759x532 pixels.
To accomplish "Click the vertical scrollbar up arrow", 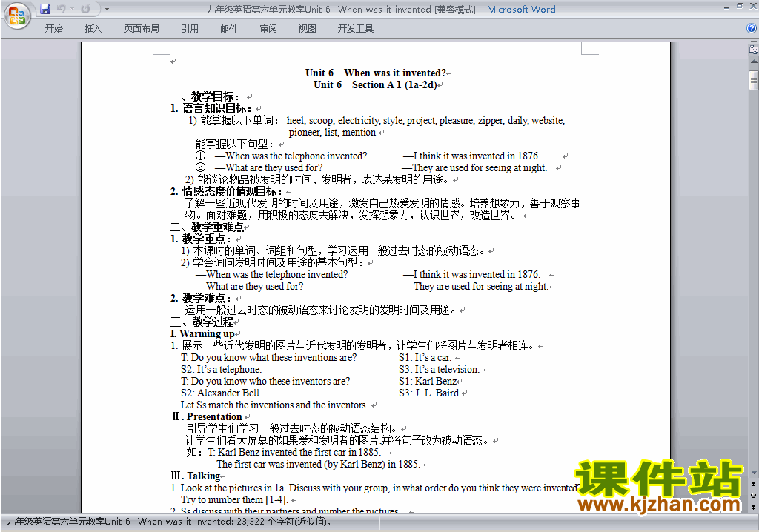I will point(754,61).
